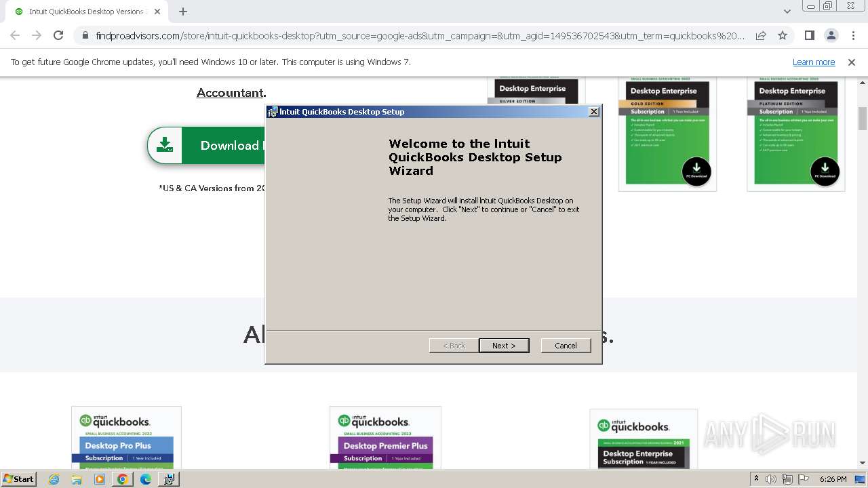Cancel the QuickBooks Desktop Setup
Screen dimensions: 868x488
tap(566, 346)
